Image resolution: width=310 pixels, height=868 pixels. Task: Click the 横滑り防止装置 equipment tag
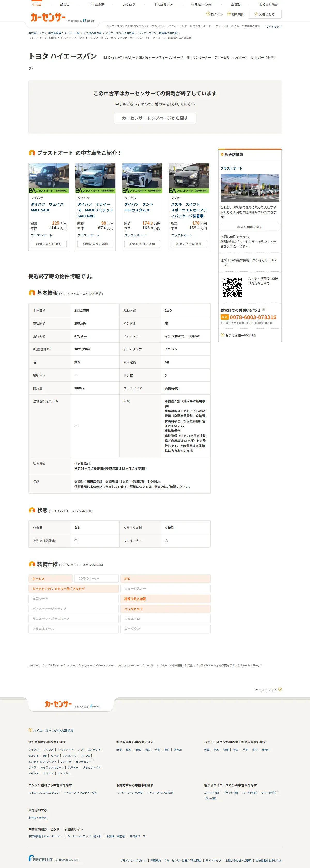(165, 599)
